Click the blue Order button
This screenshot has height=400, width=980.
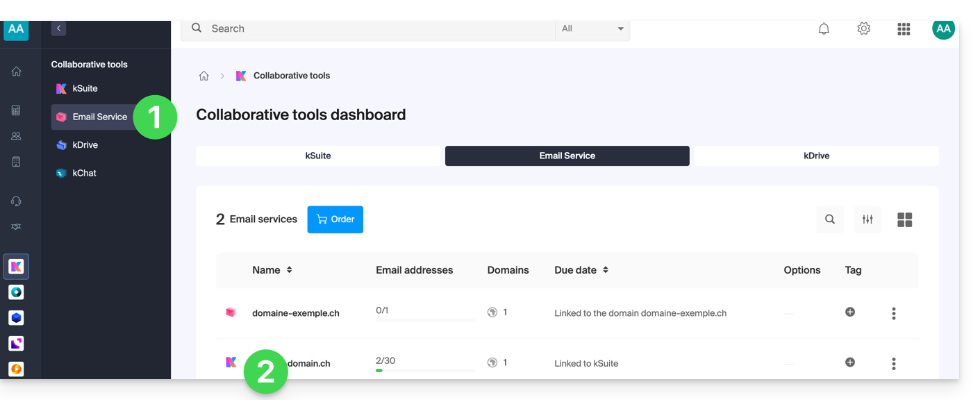(x=335, y=219)
